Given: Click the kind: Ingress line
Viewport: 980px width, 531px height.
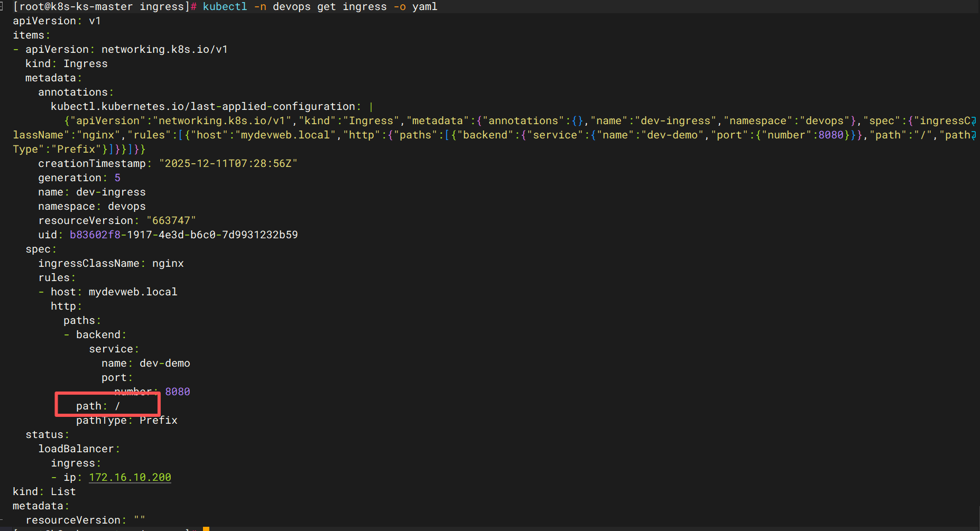Looking at the screenshot, I should pos(67,63).
